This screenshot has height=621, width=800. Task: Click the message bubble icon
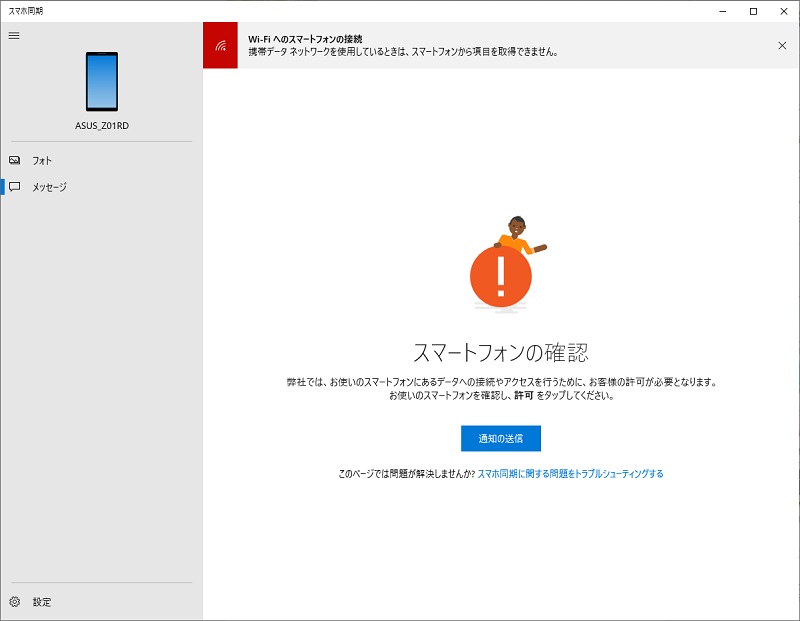pyautogui.click(x=15, y=187)
